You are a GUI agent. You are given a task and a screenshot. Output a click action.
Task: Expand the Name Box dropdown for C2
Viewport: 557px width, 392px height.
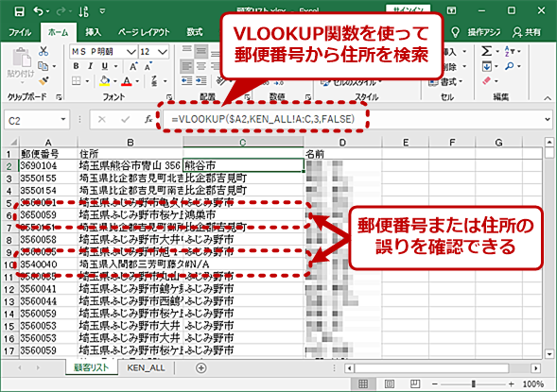(63, 120)
